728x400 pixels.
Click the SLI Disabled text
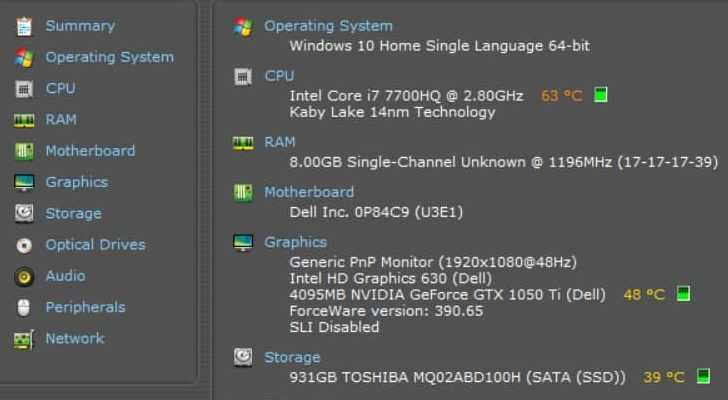point(334,327)
